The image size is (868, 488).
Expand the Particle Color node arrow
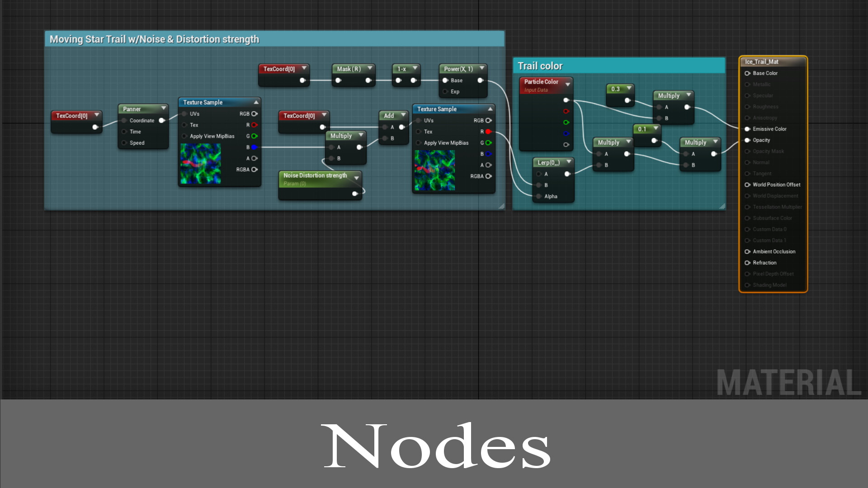[568, 84]
